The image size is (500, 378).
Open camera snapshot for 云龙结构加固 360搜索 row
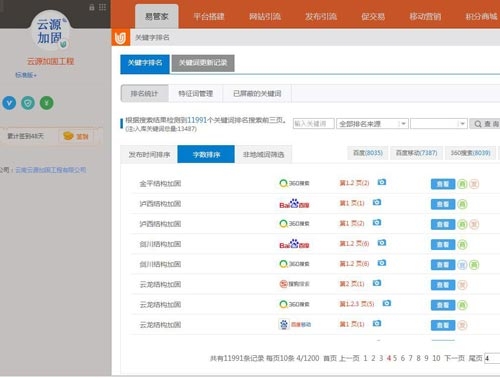387,303
